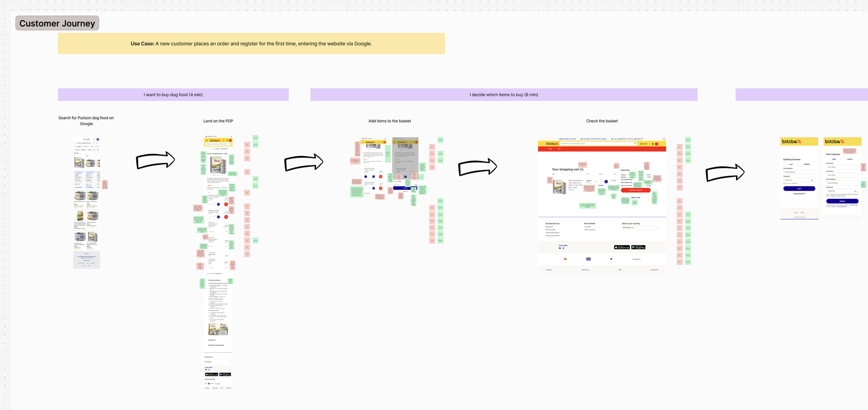Click the Visa payment icon in basket footer

click(x=588, y=259)
